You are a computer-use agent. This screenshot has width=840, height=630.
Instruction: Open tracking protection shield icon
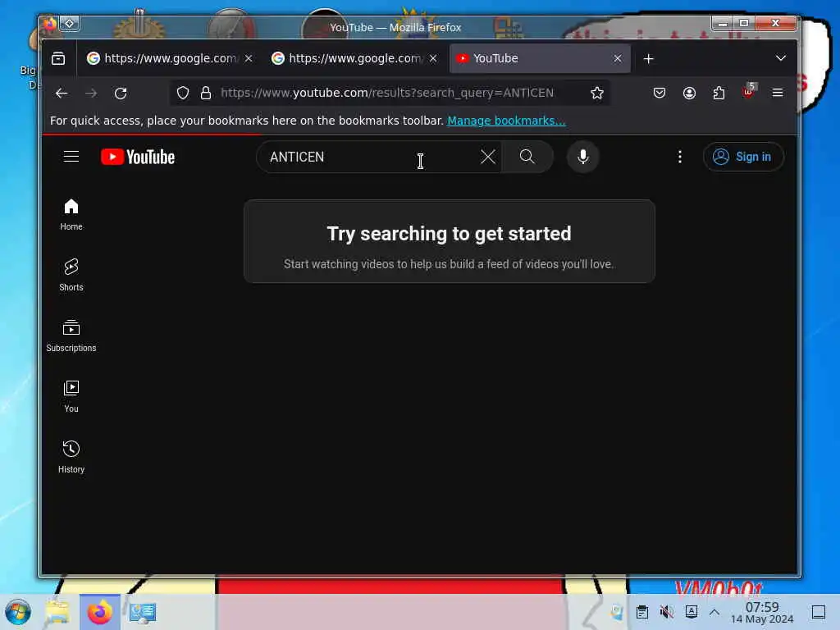(183, 94)
